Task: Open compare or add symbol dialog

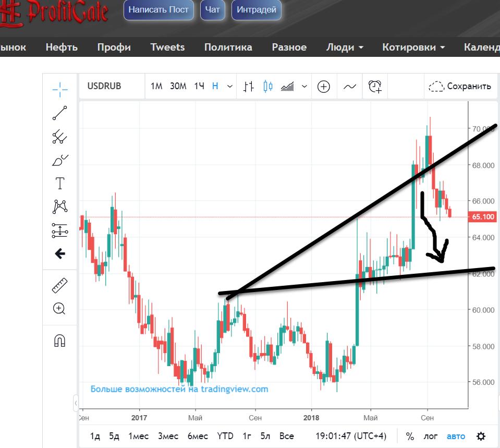Action: click(324, 87)
